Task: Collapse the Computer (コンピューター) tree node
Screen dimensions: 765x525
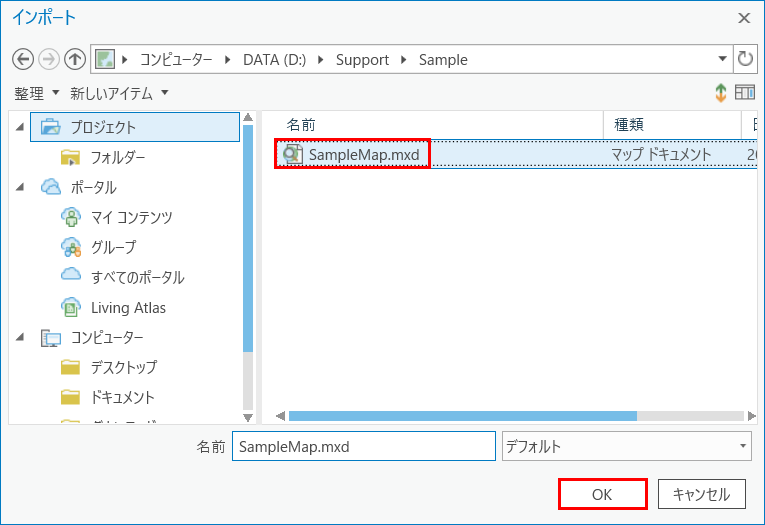Action: (22, 337)
